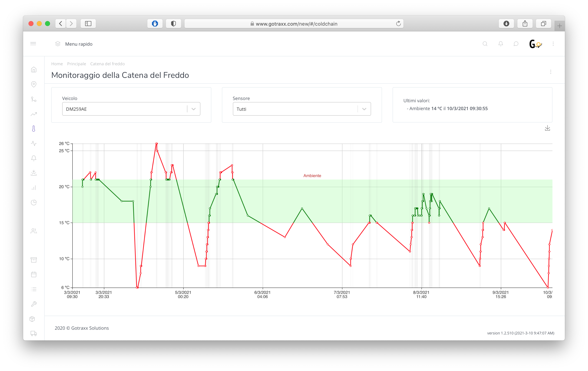Click the privacy hand extension icon
Viewport: 588px width, 371px height.
pos(155,23)
